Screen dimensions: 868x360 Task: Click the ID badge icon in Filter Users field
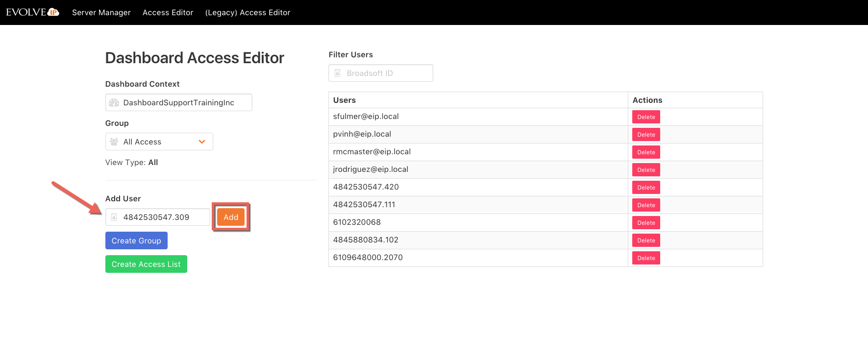coord(338,73)
